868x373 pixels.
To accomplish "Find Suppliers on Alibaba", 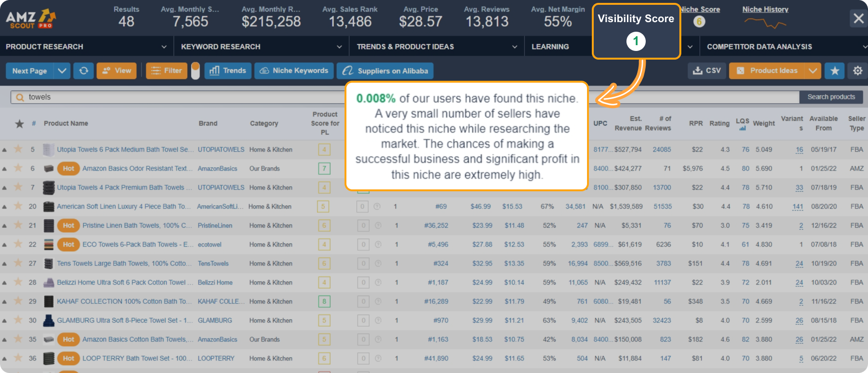I will (x=385, y=71).
